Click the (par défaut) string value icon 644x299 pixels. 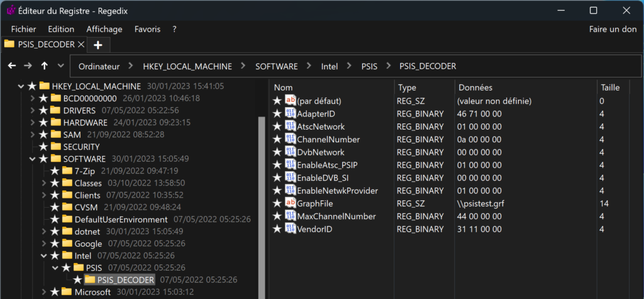[x=290, y=100]
